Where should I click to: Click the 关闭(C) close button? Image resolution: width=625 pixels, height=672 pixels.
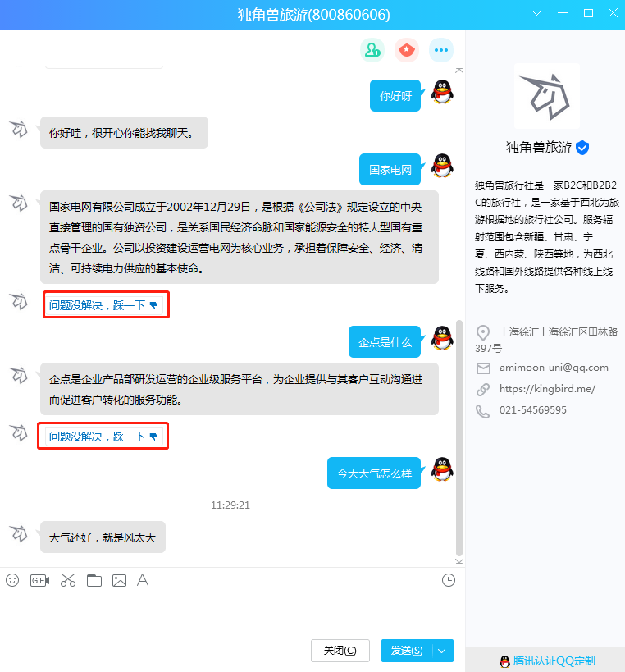pyautogui.click(x=340, y=651)
